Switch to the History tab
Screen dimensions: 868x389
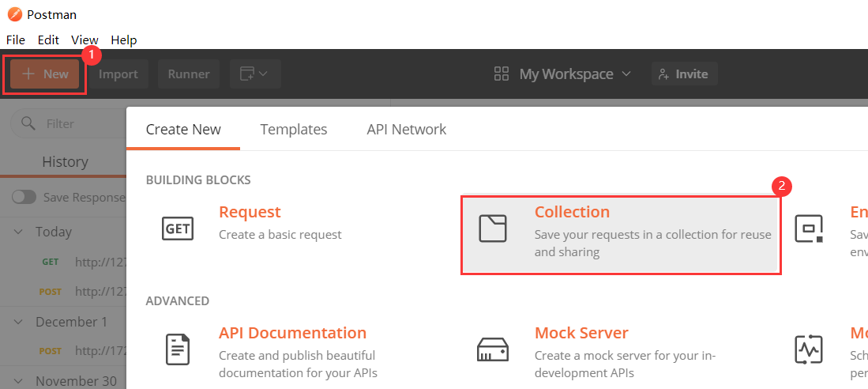[x=66, y=162]
